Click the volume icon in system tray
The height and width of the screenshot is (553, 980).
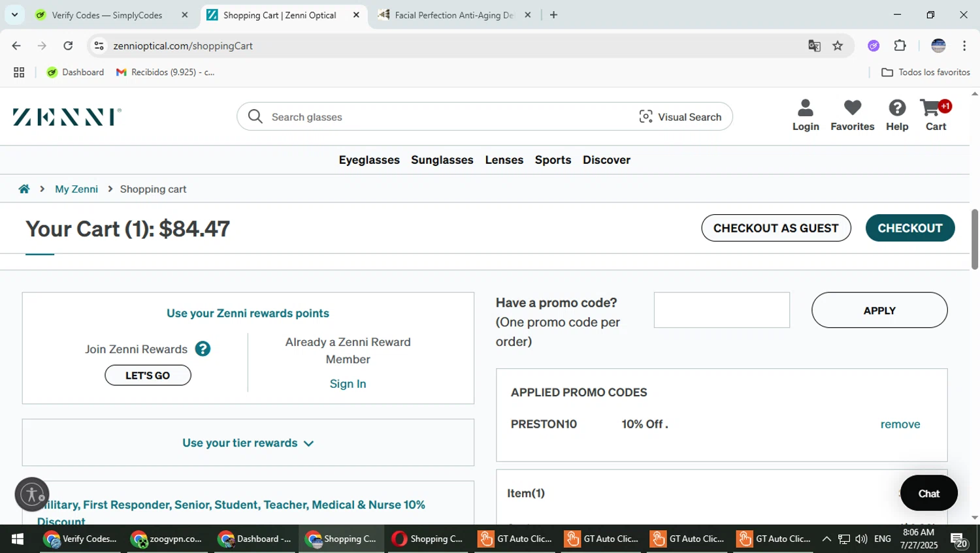[x=861, y=539]
